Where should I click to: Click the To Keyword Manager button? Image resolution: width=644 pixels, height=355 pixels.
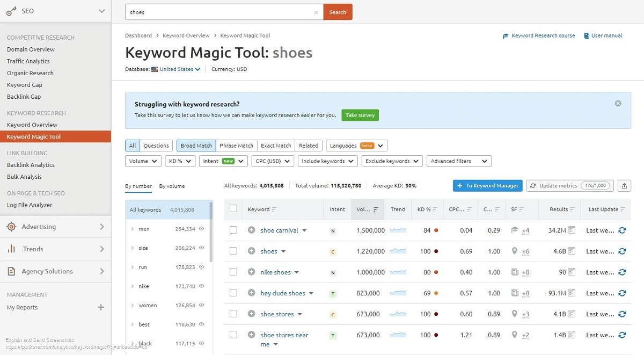(x=487, y=185)
